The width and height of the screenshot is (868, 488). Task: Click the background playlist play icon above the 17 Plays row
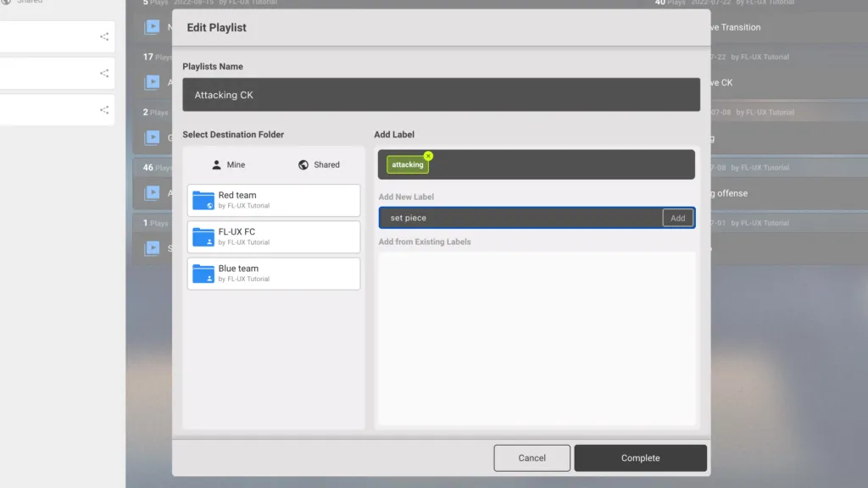[x=153, y=26]
